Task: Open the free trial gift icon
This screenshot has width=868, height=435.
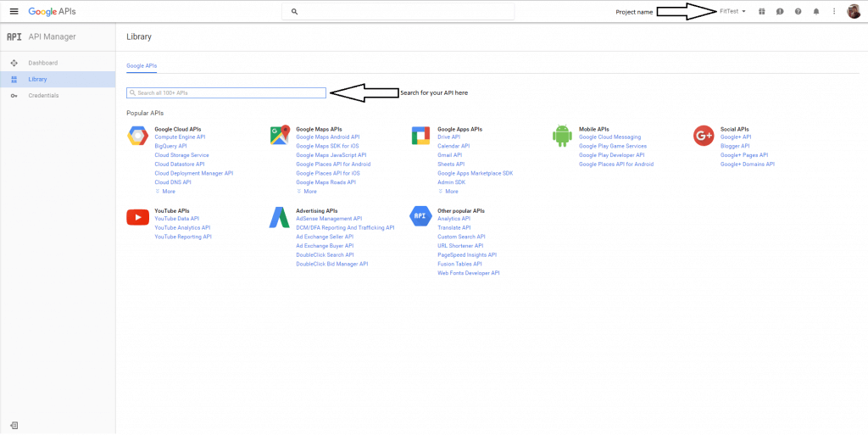Action: 762,11
